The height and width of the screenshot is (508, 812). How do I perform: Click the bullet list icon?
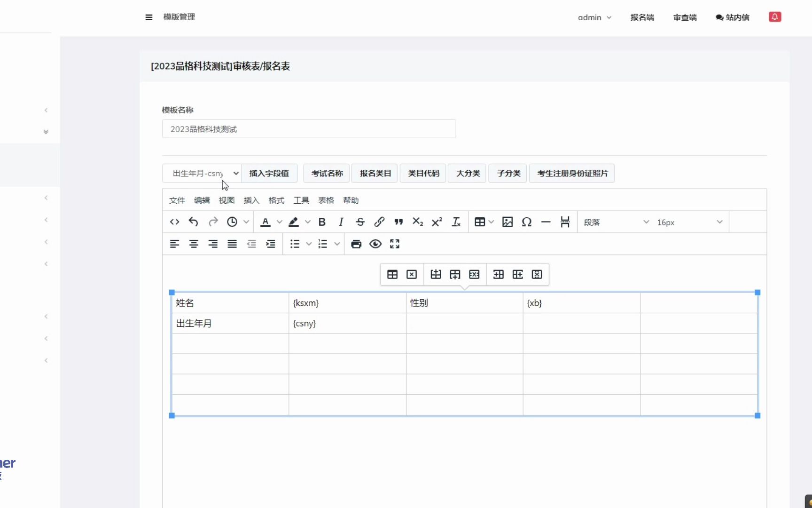[x=295, y=244]
